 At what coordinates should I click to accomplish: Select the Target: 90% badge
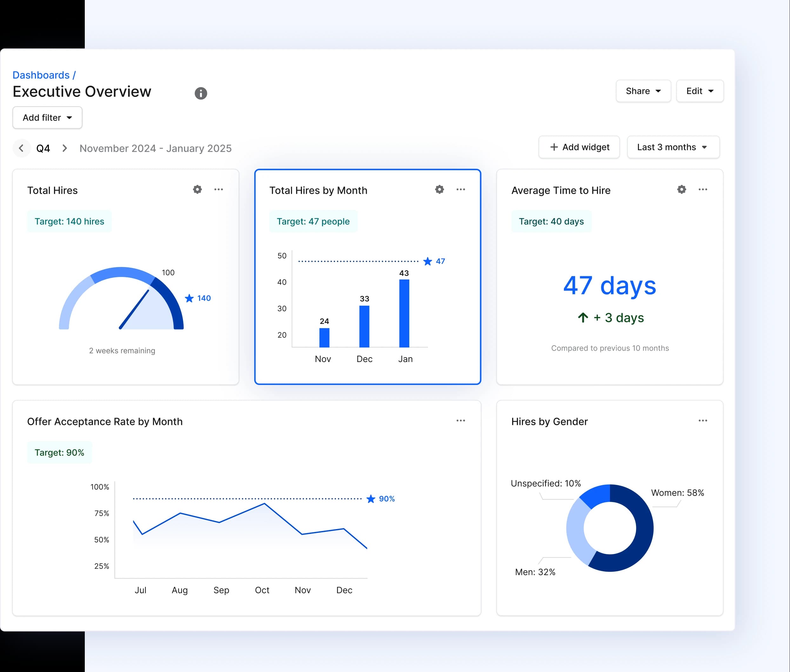(59, 452)
